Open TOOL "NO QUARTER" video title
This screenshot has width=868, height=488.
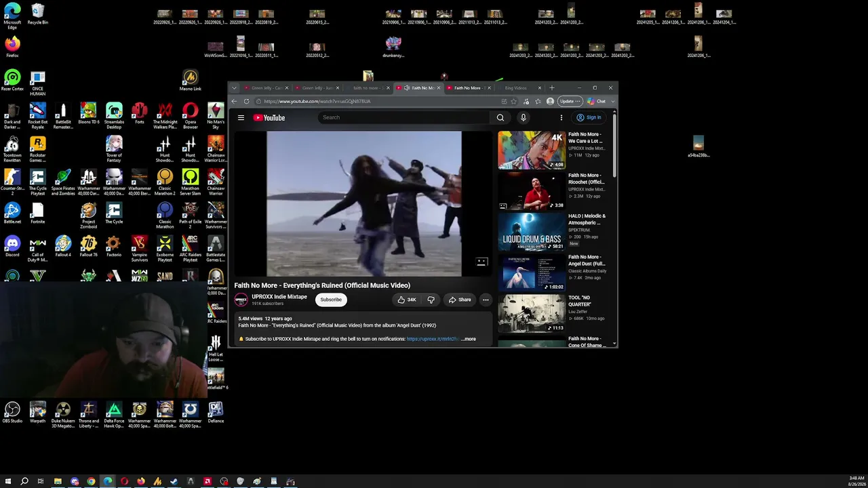click(579, 301)
